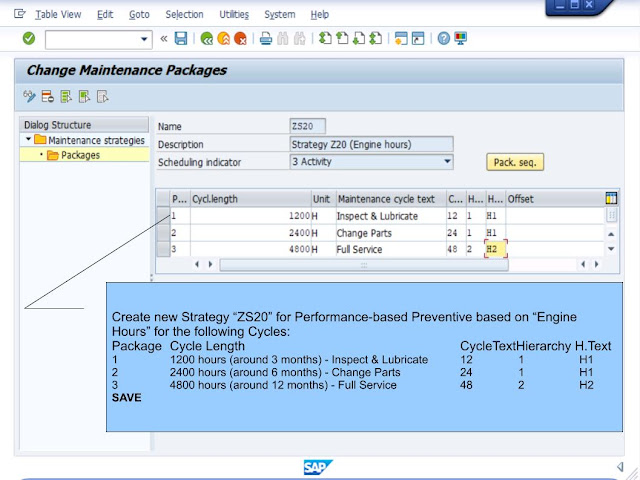The width and height of the screenshot is (640, 480).
Task: Click the collapse command field chevron
Action: [164, 39]
